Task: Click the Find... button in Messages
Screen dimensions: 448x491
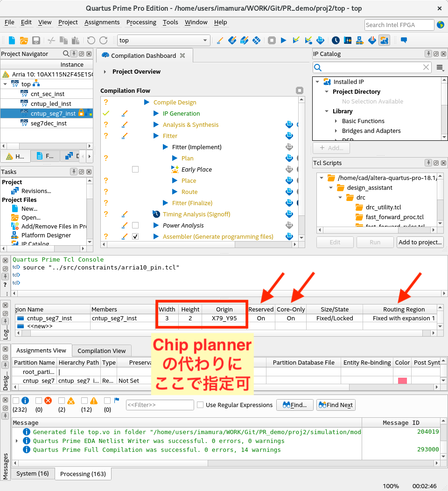Action: coord(294,405)
